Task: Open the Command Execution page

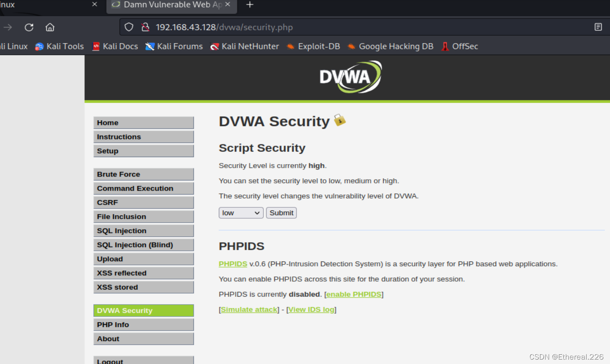Action: coord(144,188)
